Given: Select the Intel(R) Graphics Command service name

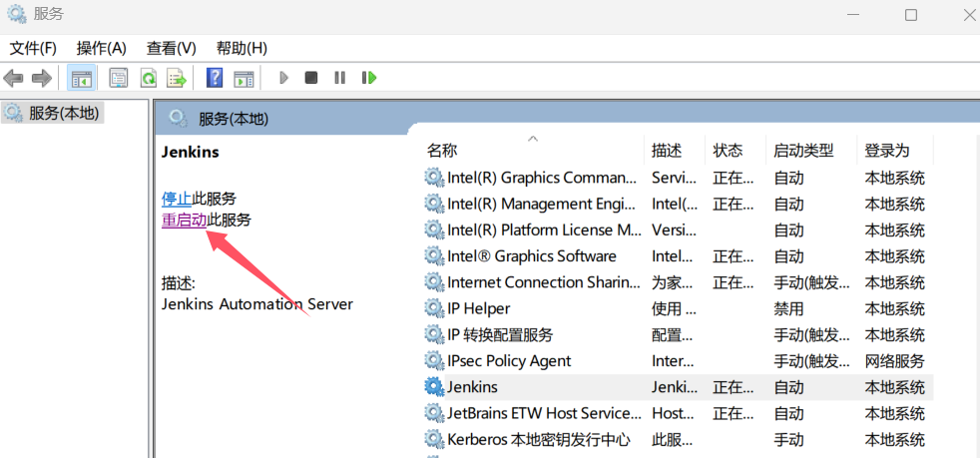Looking at the screenshot, I should 542,178.
